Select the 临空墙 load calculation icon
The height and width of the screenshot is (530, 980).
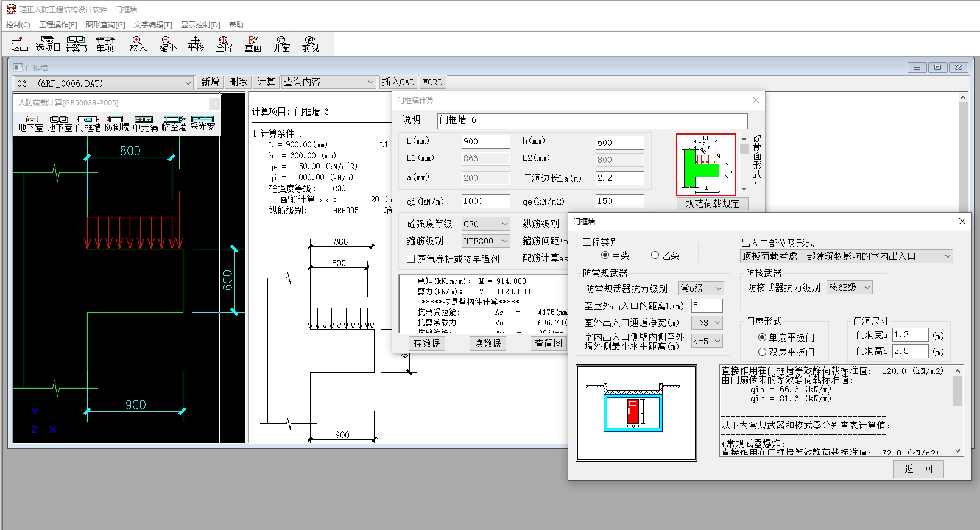174,124
